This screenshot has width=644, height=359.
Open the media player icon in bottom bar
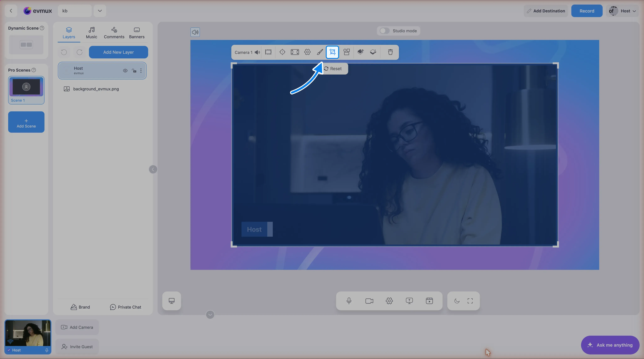coord(429,301)
